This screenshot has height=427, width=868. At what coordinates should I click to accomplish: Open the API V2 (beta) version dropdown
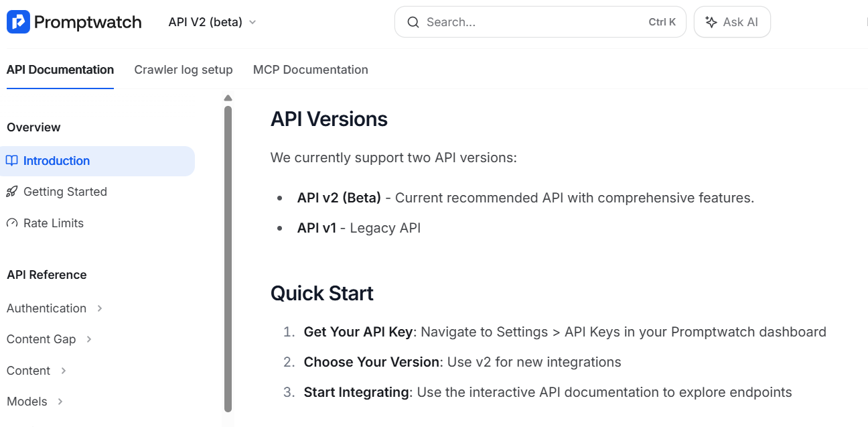212,21
